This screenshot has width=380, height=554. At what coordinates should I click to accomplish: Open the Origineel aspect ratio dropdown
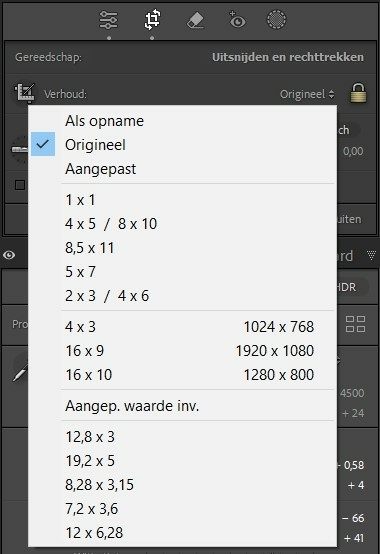point(307,94)
